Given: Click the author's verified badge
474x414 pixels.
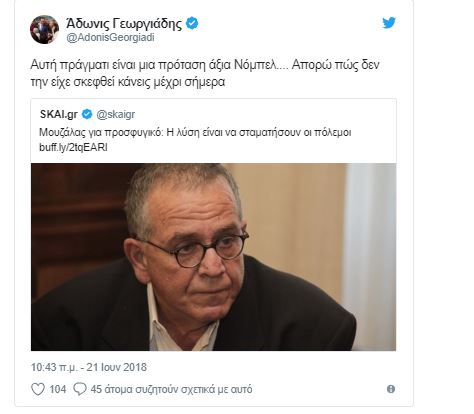Looking at the screenshot, I should 192,23.
